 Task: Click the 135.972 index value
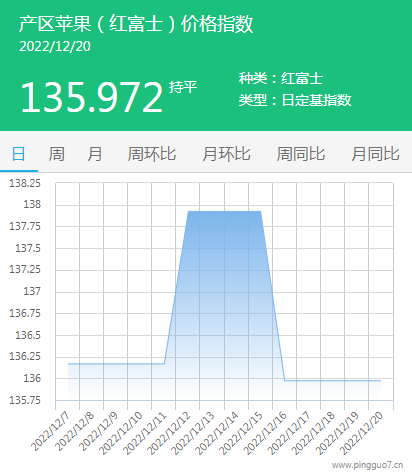click(x=92, y=97)
